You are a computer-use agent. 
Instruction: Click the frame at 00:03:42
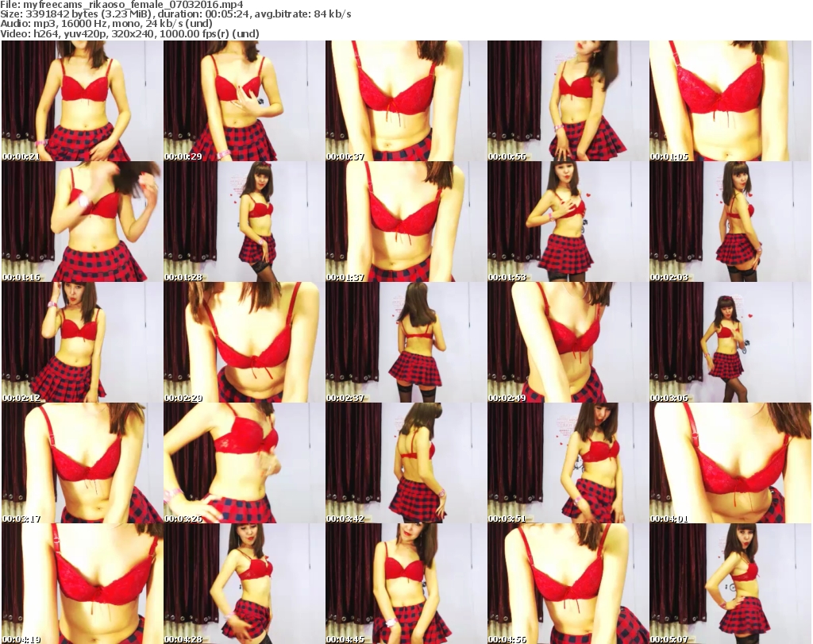(x=405, y=463)
